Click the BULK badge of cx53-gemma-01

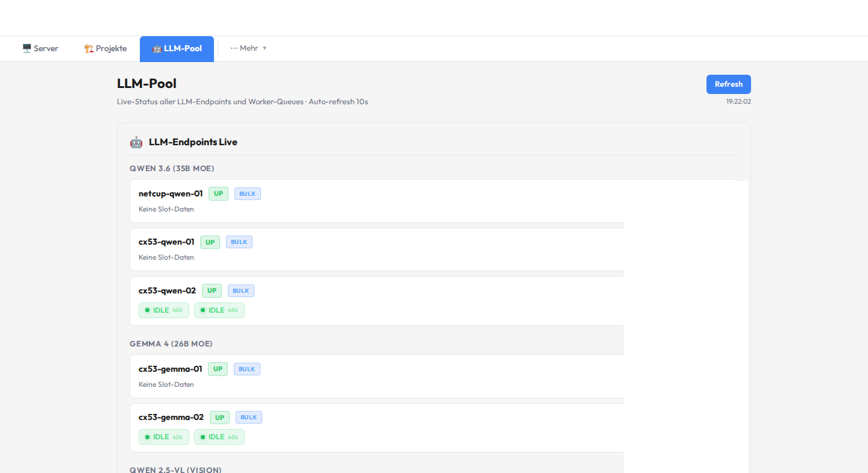pos(247,369)
